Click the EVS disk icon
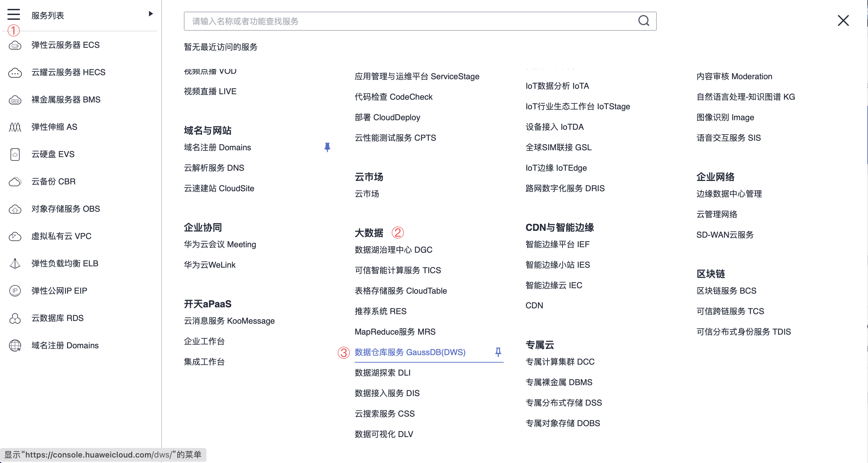Screen dimensions: 868x463 pyautogui.click(x=15, y=154)
